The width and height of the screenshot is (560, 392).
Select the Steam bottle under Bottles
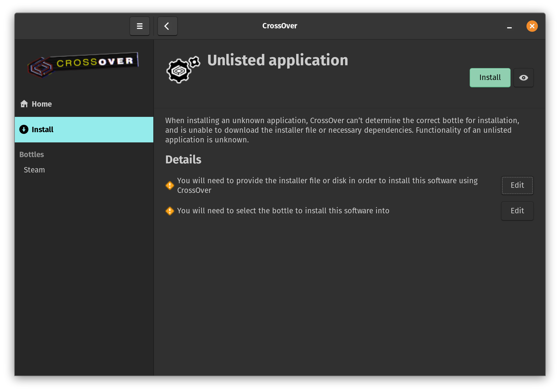pos(34,170)
